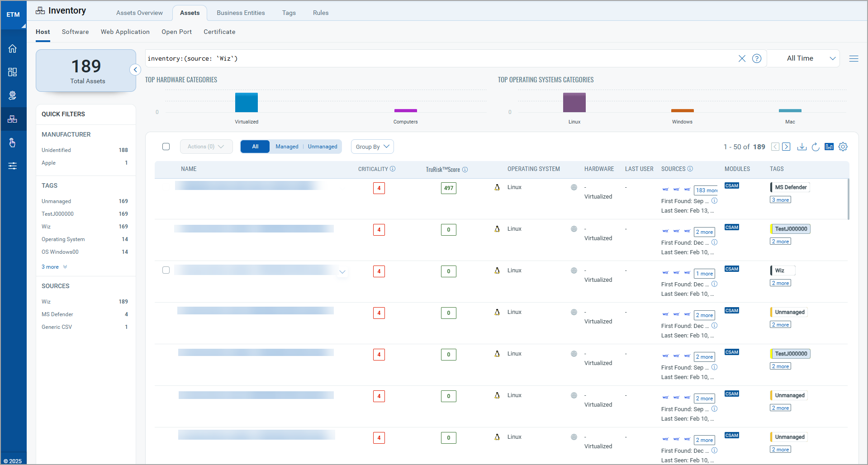Open search help question mark icon

tap(756, 58)
